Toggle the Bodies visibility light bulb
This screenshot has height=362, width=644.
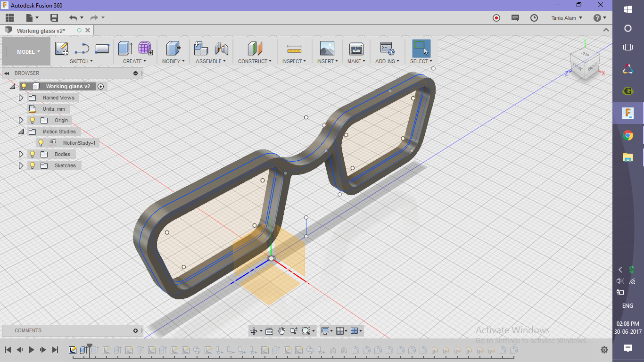[33, 154]
